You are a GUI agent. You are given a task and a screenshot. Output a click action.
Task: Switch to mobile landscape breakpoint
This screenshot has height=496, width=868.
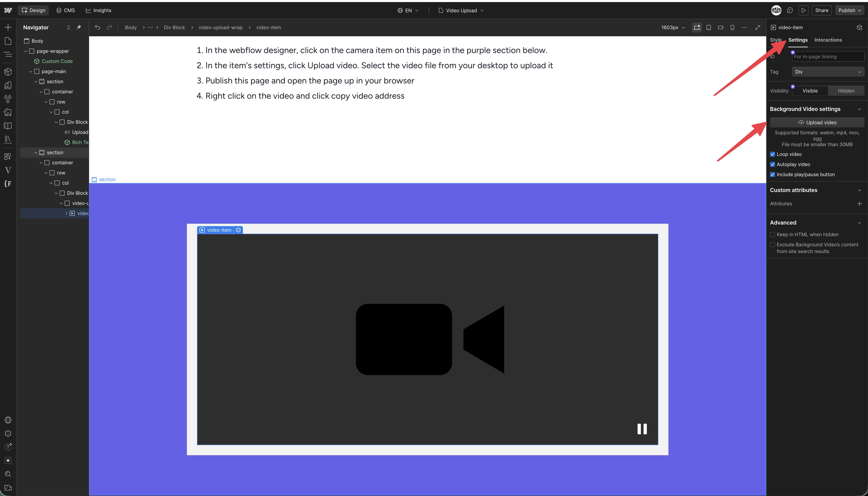[721, 27]
